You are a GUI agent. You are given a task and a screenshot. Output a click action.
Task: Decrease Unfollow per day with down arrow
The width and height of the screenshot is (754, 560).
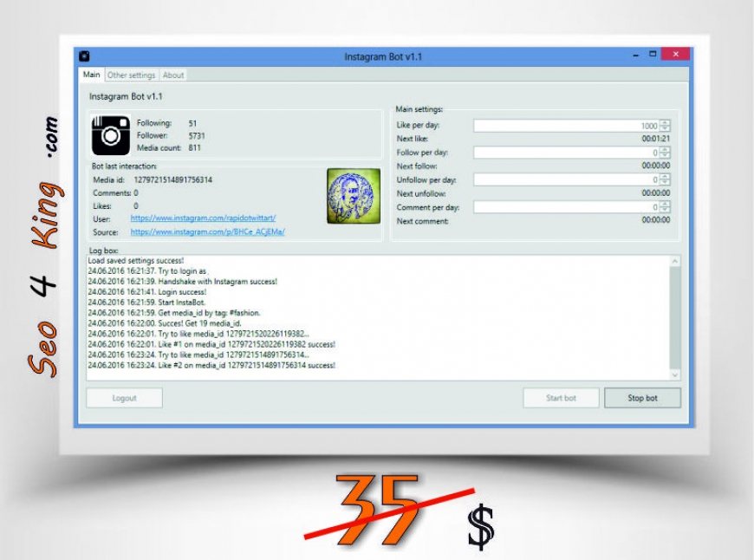coord(665,182)
